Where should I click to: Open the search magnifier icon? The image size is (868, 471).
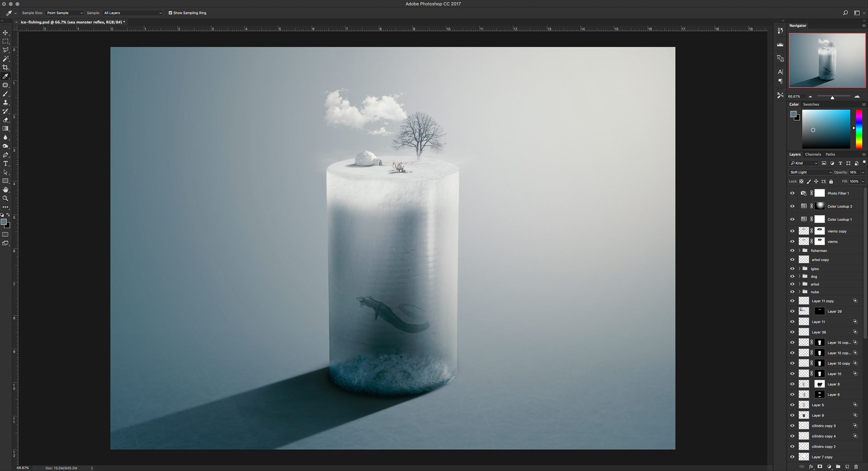click(845, 13)
